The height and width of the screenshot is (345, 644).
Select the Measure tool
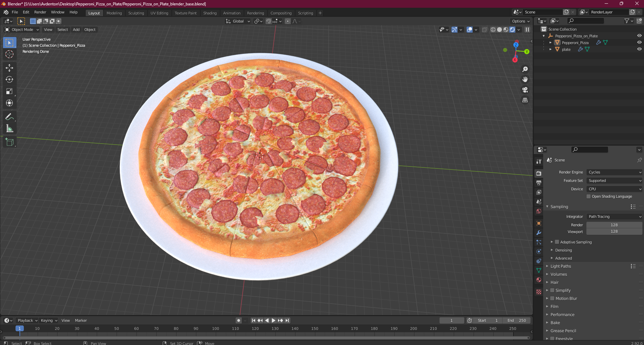coord(9,128)
